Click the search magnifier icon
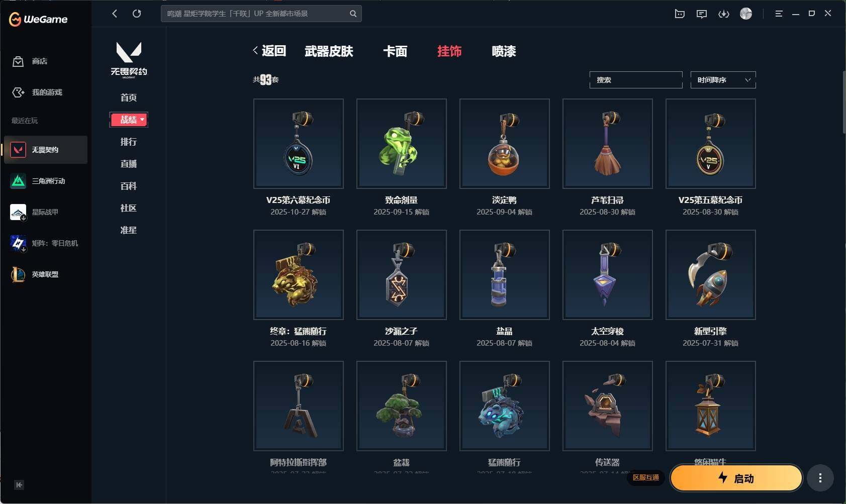Screen dimensions: 846x504 click(x=353, y=14)
